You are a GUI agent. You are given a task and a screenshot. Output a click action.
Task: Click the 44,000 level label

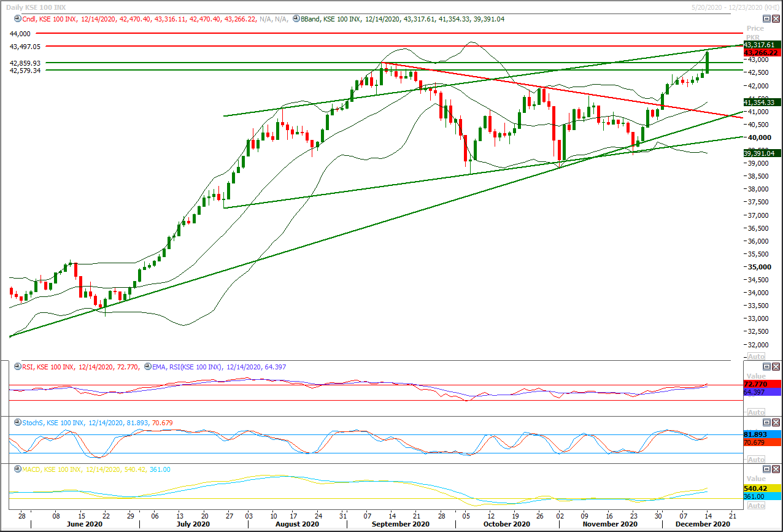20,33
